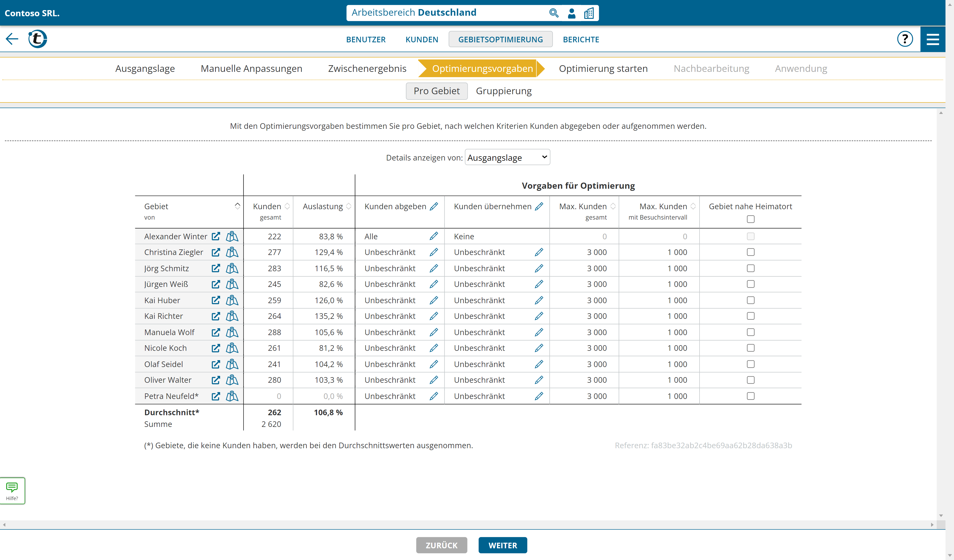Show Oliver Walter territory map
Image resolution: width=954 pixels, height=560 pixels.
pos(232,380)
